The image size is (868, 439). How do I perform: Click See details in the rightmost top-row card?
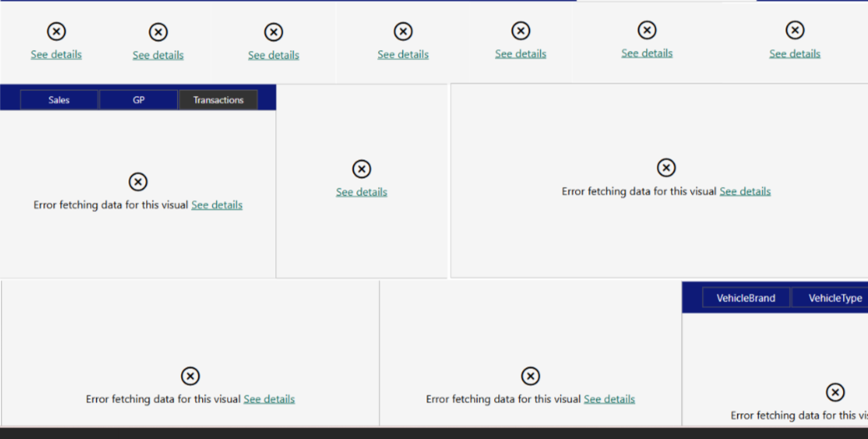[795, 54]
